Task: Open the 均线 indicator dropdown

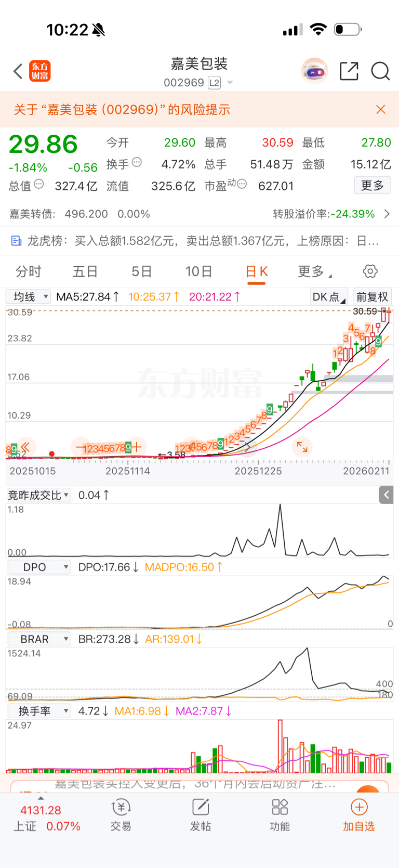Action: click(28, 296)
